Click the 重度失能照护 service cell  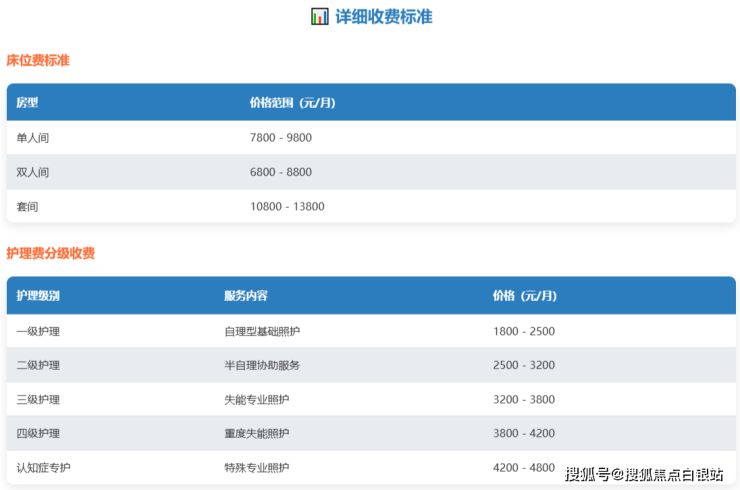pyautogui.click(x=256, y=433)
